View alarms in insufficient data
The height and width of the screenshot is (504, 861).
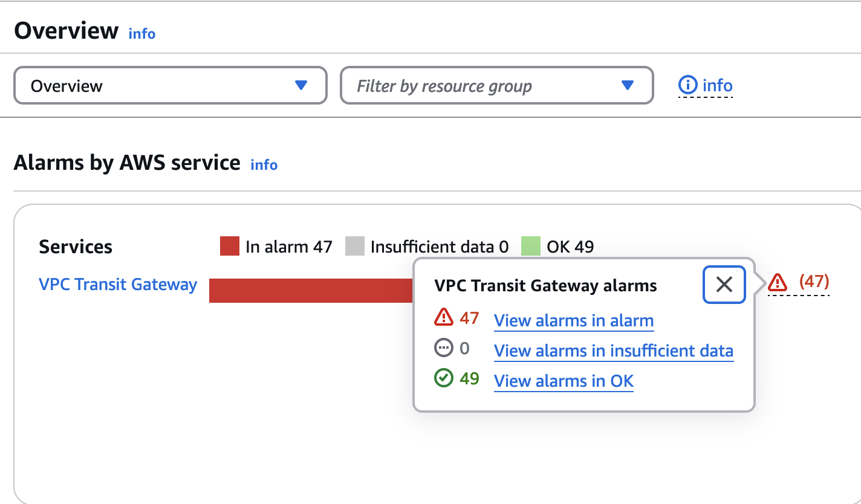(x=614, y=351)
